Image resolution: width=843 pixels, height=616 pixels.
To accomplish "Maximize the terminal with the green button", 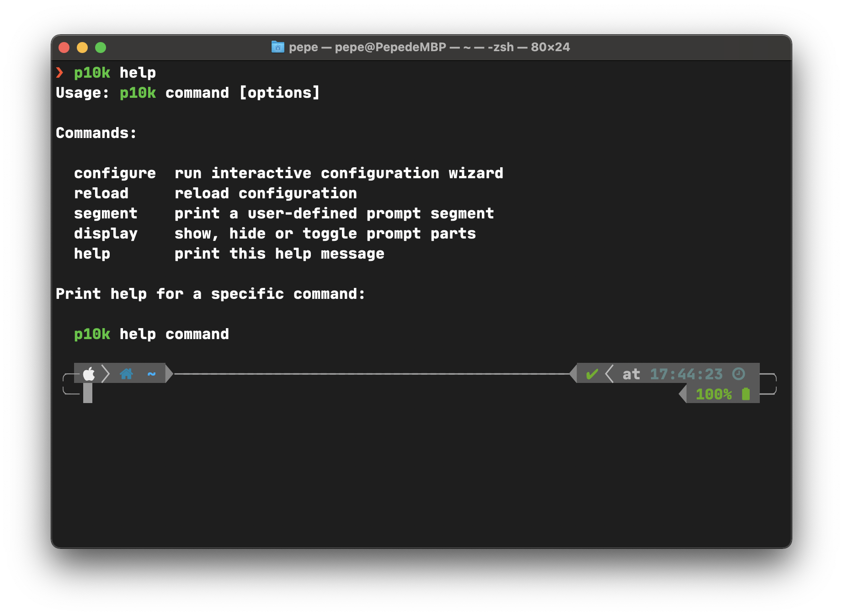I will pos(101,48).
